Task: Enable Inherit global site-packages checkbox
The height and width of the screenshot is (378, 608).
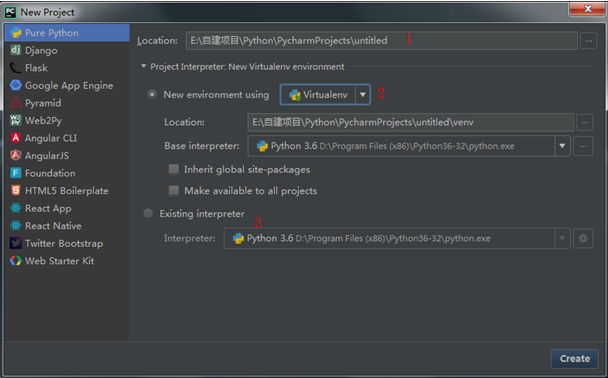Action: point(174,169)
